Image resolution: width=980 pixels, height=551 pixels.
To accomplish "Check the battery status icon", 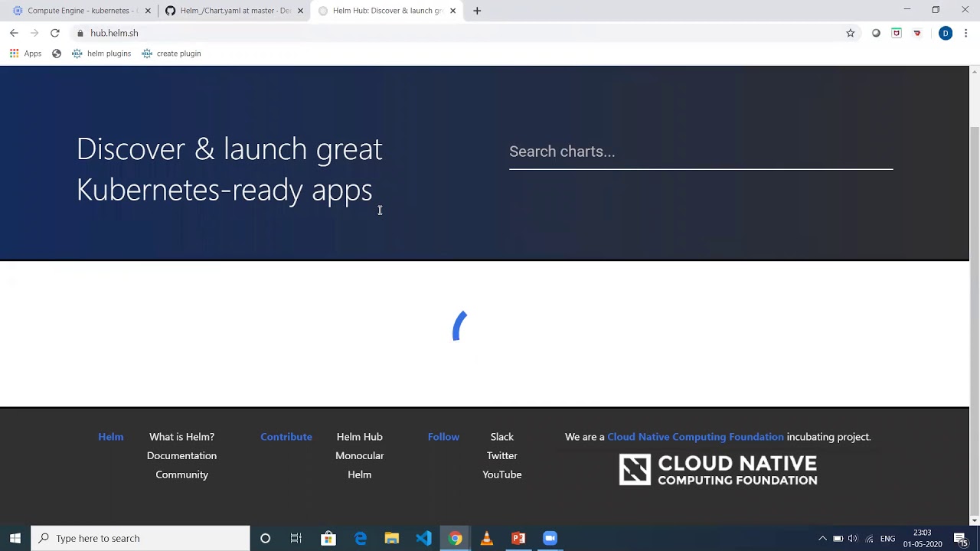I will [x=838, y=539].
